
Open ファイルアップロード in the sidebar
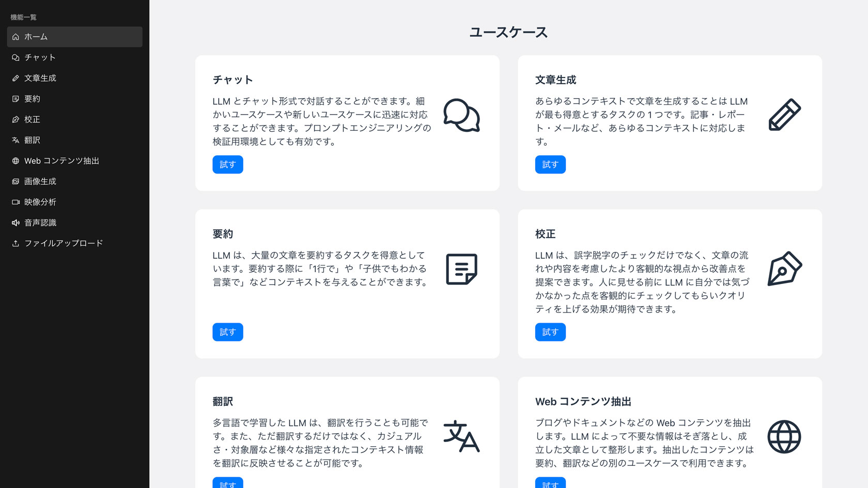(x=74, y=243)
